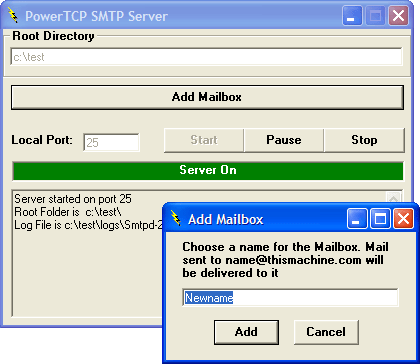The height and width of the screenshot is (364, 420).
Task: Select the 'Server started on port 25' log line
Action: click(73, 199)
